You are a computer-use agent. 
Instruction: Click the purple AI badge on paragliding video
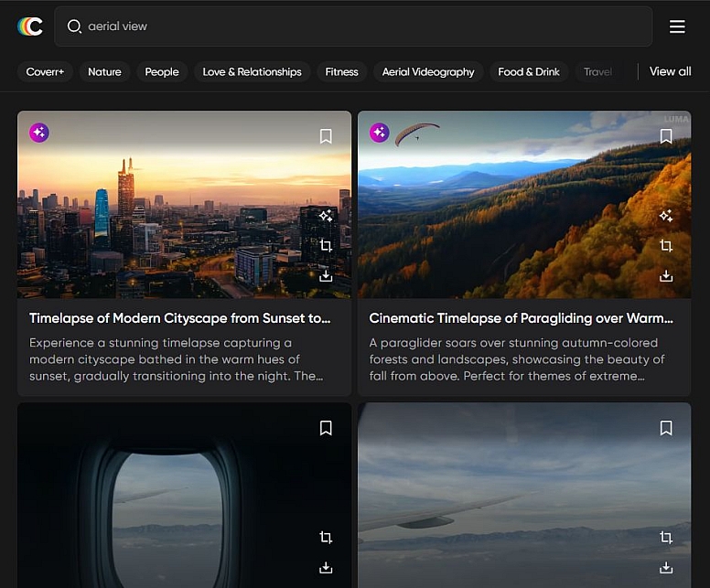(380, 133)
